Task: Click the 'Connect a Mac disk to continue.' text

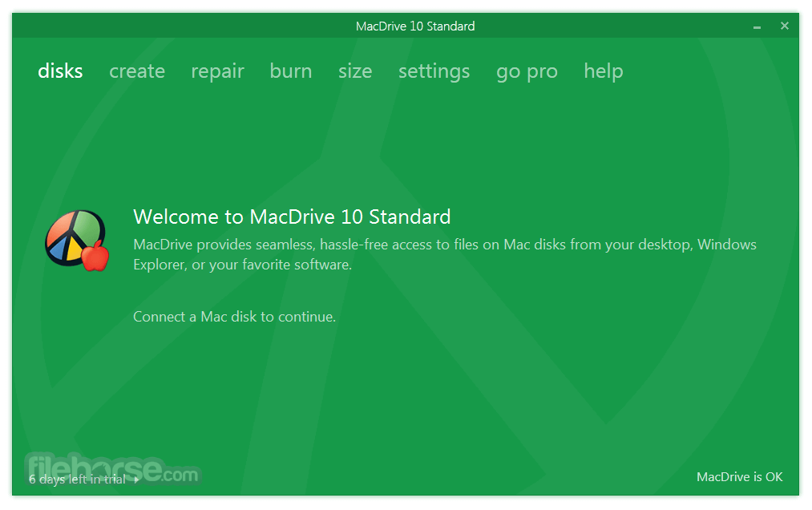Action: point(235,317)
